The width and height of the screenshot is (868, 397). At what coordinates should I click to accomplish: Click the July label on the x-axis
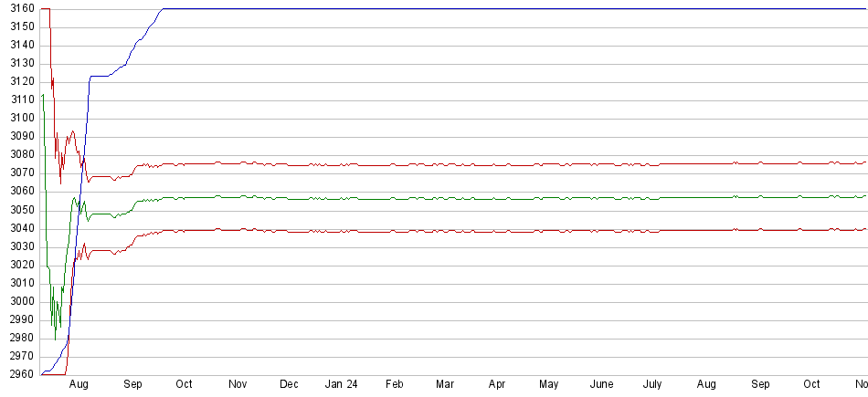[x=652, y=386]
